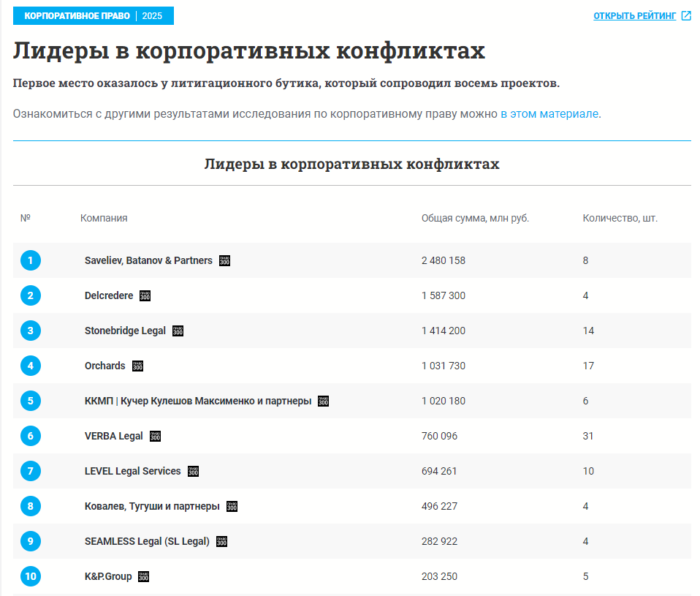Open Saveliev, Batanov & Partners company
Image resolution: width=700 pixels, height=596 pixels.
pos(148,260)
